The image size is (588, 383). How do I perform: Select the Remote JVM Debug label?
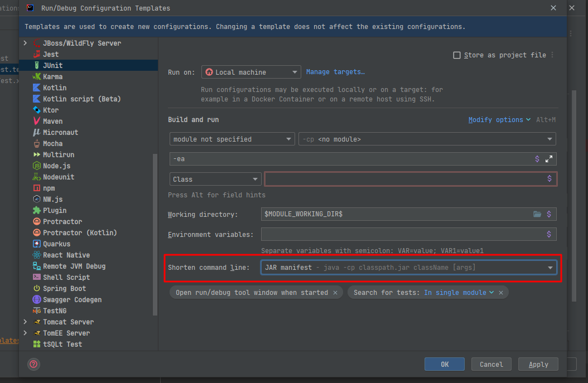74,266
